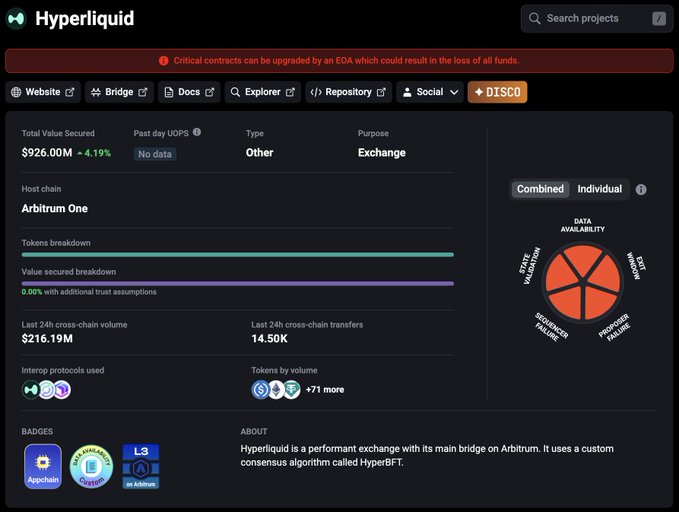This screenshot has height=512, width=679.
Task: Click the Appchain badge
Action: coord(43,467)
